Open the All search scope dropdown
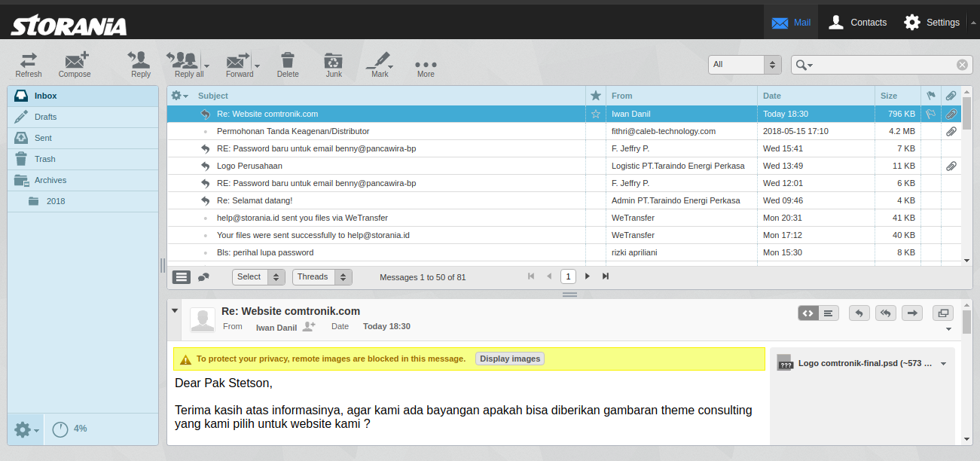 click(744, 65)
